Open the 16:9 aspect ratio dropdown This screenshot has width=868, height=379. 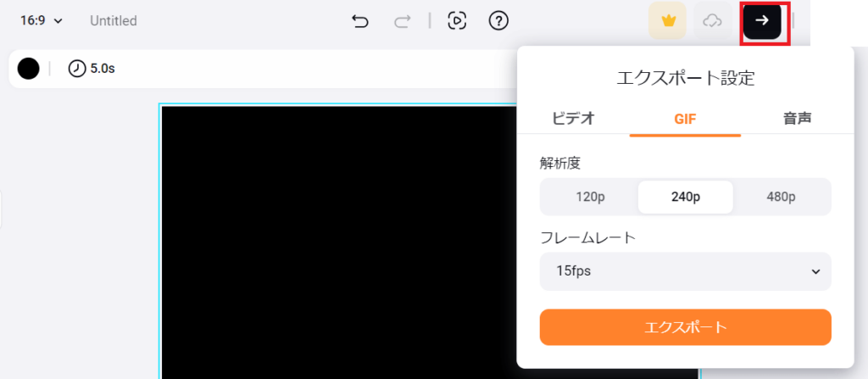click(42, 21)
